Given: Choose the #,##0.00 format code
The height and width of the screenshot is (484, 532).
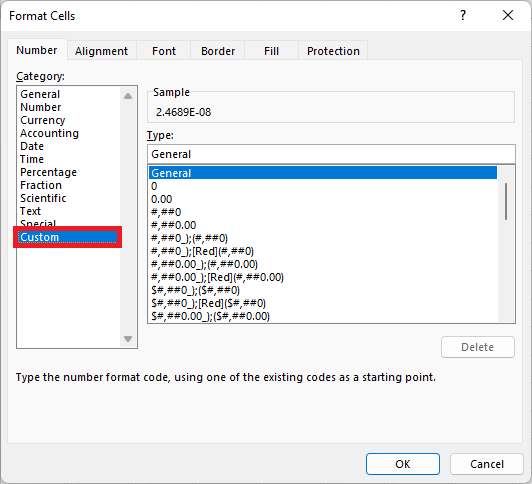Looking at the screenshot, I should point(174,225).
